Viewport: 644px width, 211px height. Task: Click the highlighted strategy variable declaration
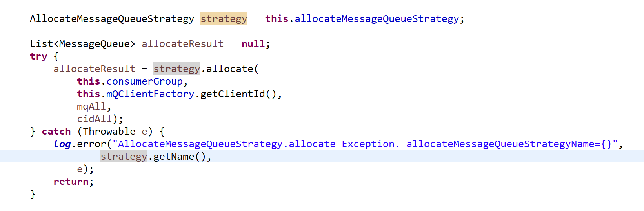(x=224, y=18)
